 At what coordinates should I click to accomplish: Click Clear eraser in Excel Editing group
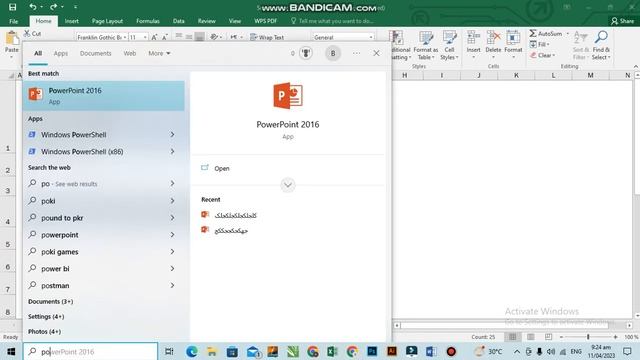click(x=533, y=55)
